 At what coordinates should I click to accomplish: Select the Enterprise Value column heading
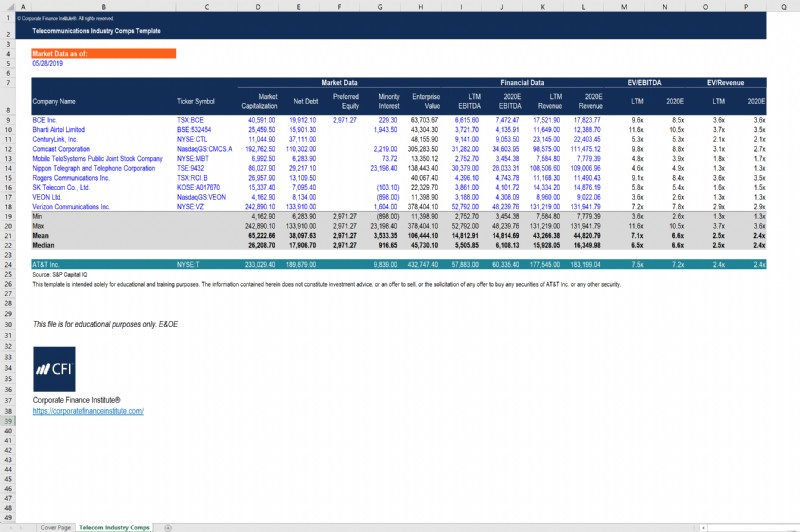tap(426, 102)
